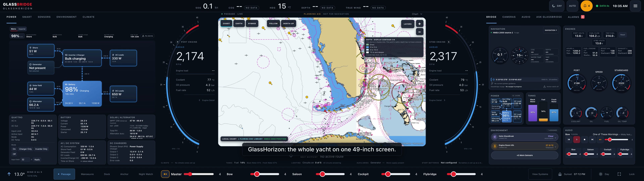Image resolution: width=644 pixels, height=181 pixels.
Task: Expand the Helm GlassBreak sensor row
Action: click(555, 138)
